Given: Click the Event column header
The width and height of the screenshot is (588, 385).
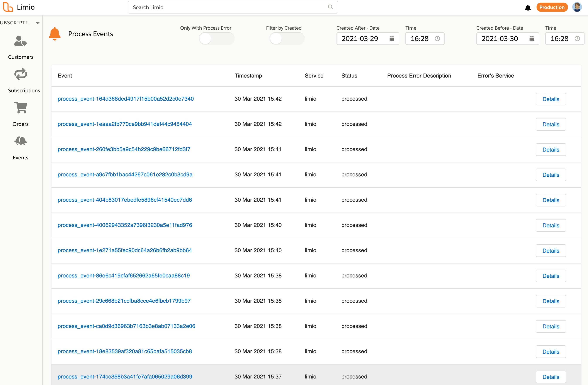Looking at the screenshot, I should (x=65, y=76).
